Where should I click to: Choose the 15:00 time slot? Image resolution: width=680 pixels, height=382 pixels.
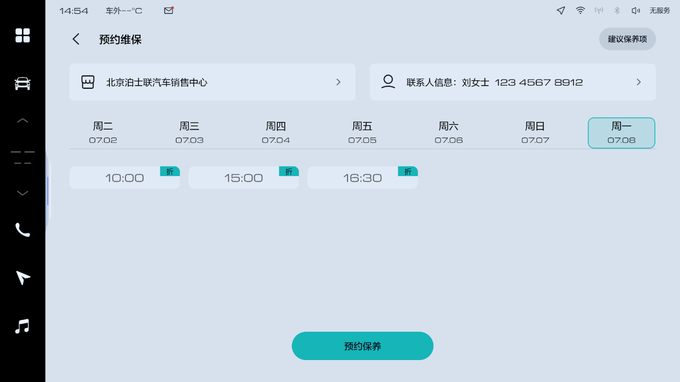[x=243, y=177]
